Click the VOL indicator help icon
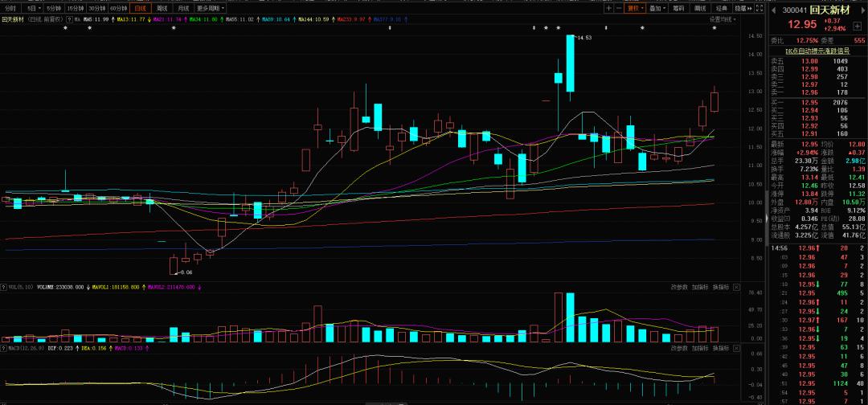Image resolution: width=868 pixels, height=405 pixels. [3, 287]
